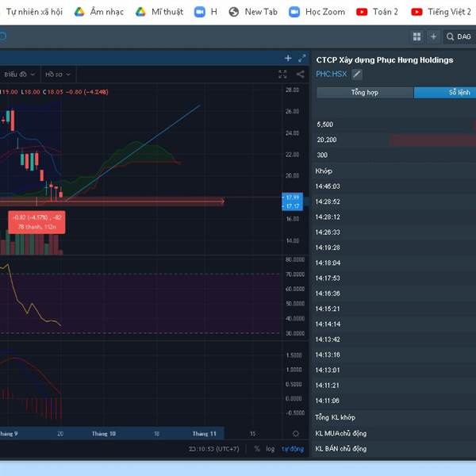Select the 14:28:12 trade row
The image size is (476, 476).
tap(394, 217)
